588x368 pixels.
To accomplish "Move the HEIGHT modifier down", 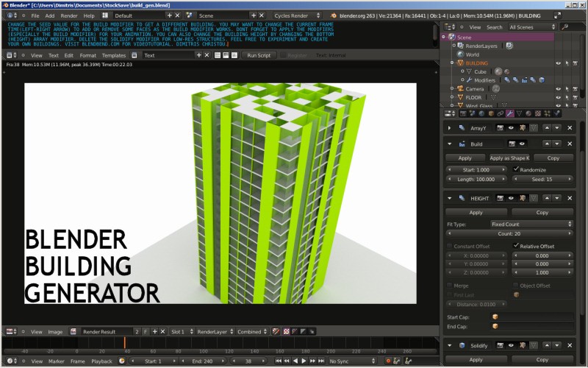I will 557,198.
